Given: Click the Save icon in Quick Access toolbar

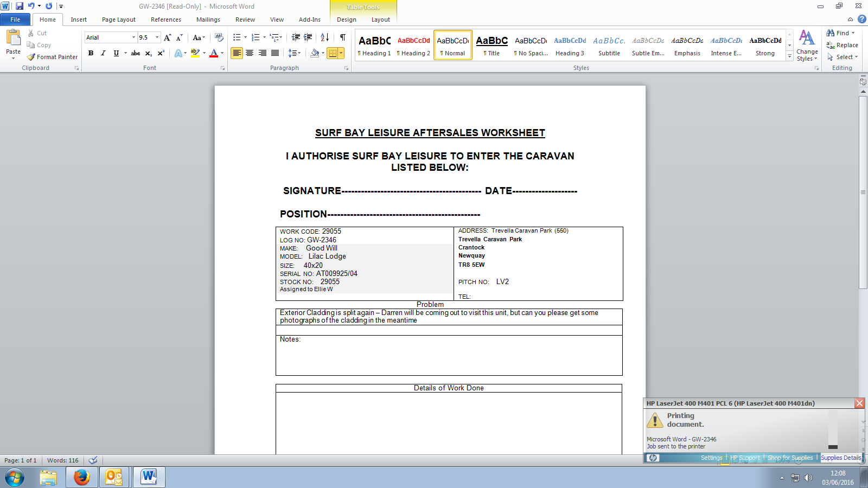Looking at the screenshot, I should 20,6.
